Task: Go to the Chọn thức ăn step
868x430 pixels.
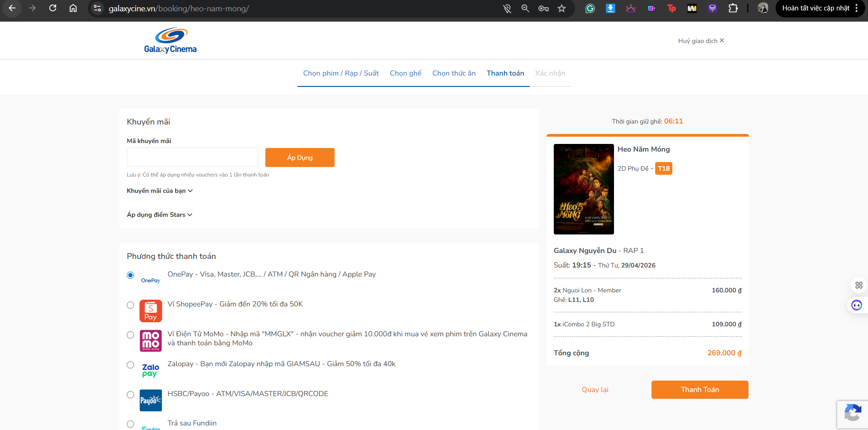Action: [x=454, y=73]
